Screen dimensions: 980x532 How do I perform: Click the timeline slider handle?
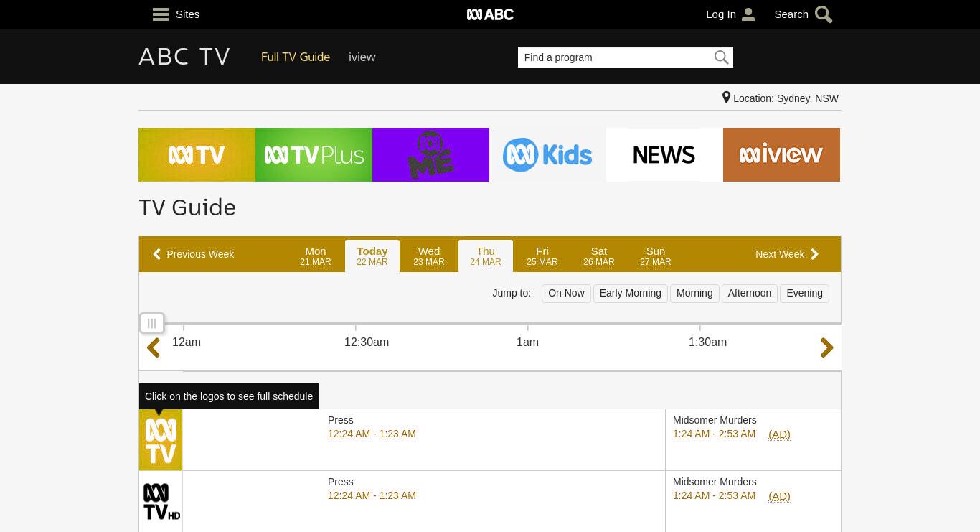point(152,324)
